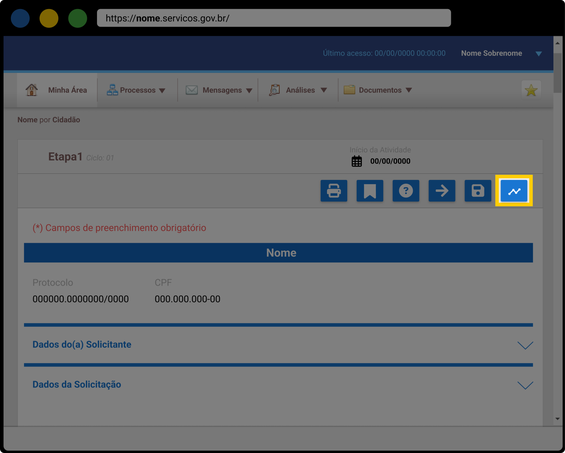This screenshot has width=565, height=453.
Task: Open the Nome Sobrenome user dropdown arrow
Action: (x=539, y=54)
